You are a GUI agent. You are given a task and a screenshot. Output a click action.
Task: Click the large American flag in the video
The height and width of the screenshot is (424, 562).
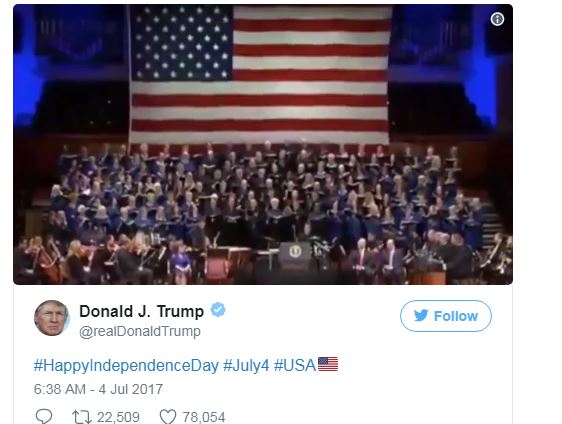pos(259,75)
